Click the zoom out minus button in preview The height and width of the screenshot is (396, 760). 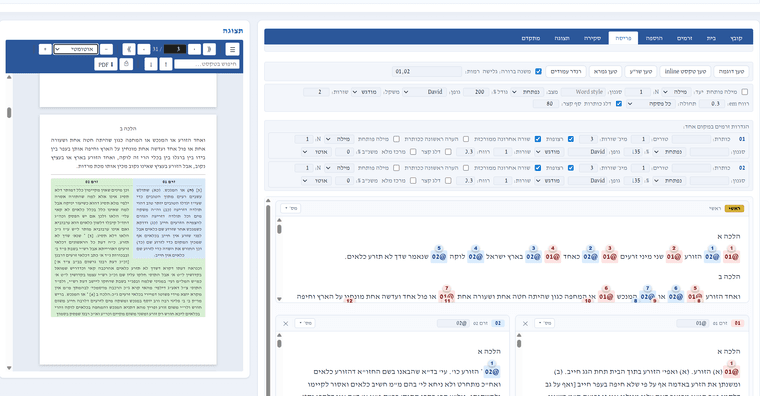pyautogui.click(x=107, y=49)
